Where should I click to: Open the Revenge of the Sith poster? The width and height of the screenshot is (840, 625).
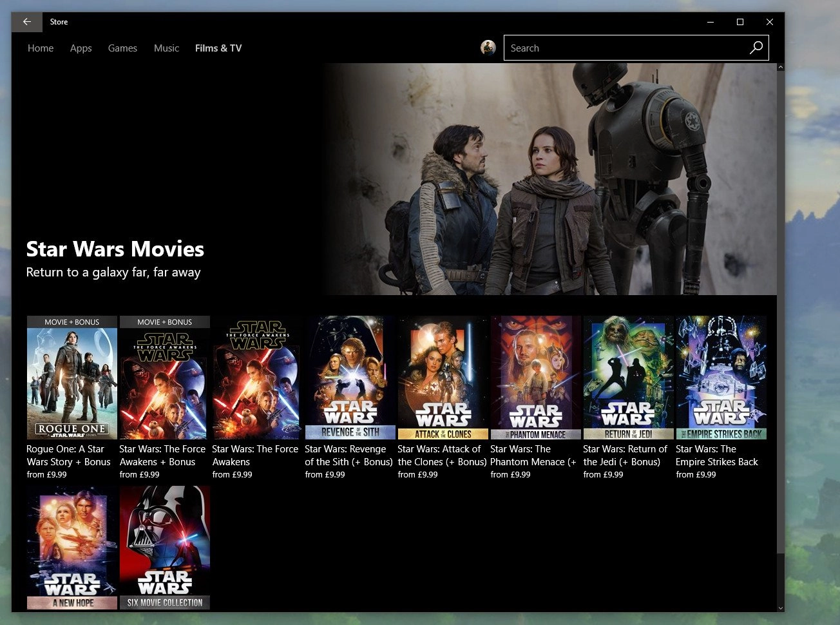coord(350,378)
